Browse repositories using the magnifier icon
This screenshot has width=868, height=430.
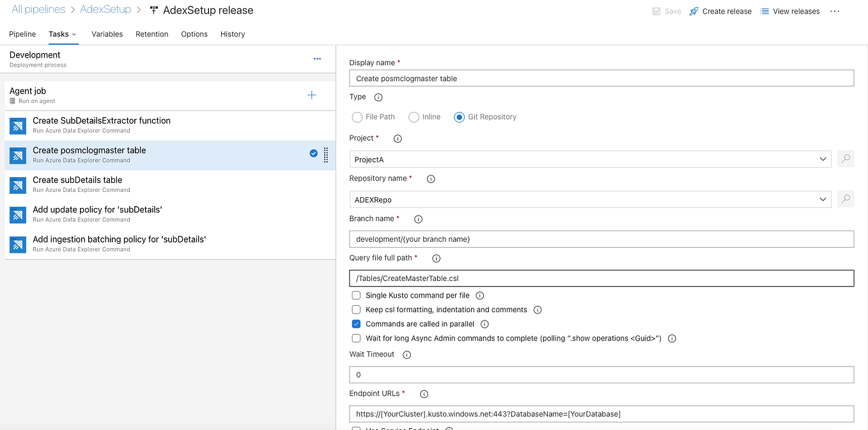click(x=845, y=199)
